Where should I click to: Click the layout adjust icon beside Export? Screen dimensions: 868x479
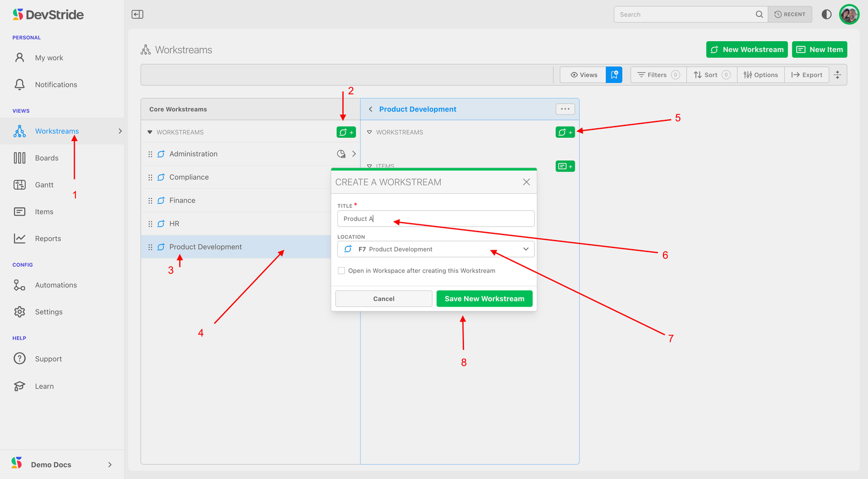tap(837, 75)
